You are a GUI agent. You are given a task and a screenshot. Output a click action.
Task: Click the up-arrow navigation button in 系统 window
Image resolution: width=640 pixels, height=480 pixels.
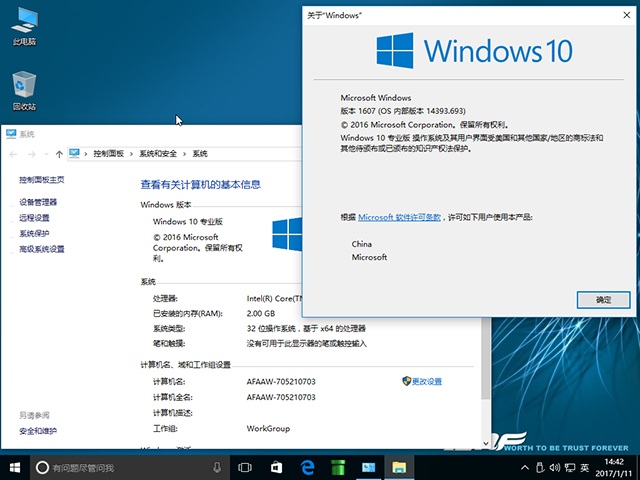60,153
